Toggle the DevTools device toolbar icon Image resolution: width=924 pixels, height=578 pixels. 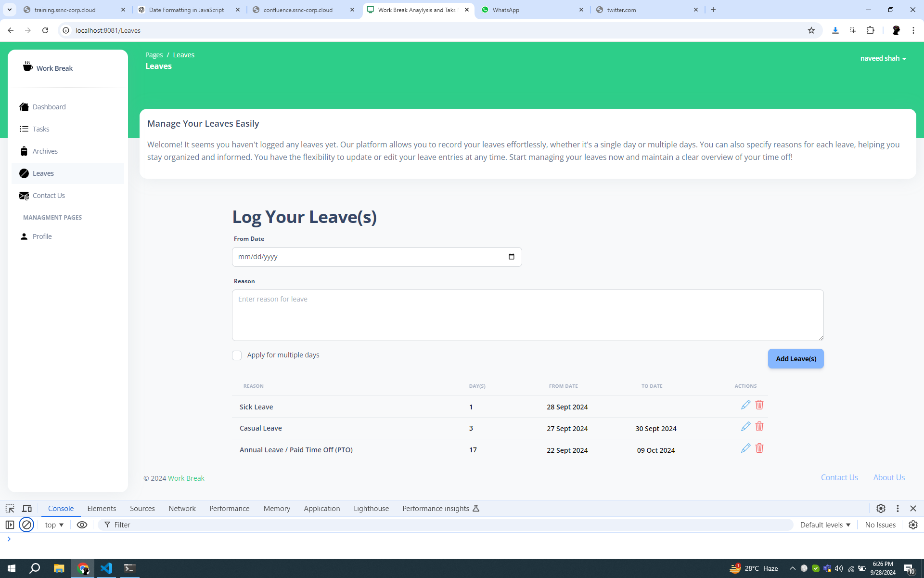(x=27, y=508)
